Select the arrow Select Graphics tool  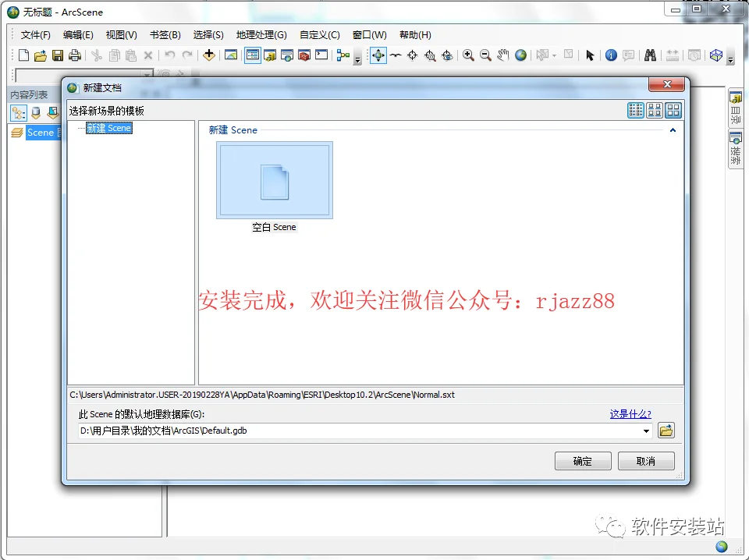tap(590, 55)
